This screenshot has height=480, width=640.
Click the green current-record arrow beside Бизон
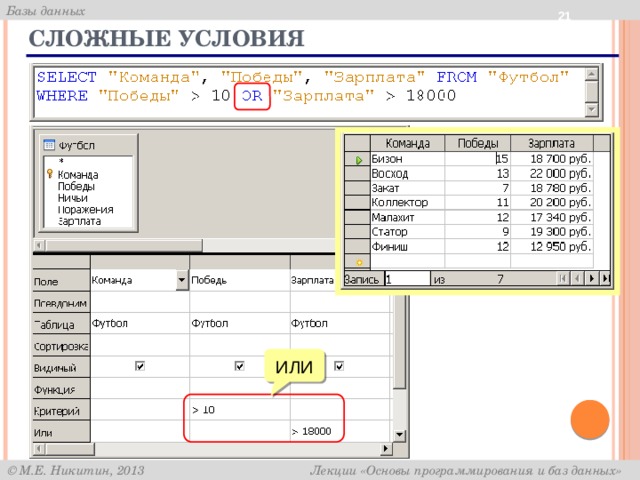(x=359, y=160)
